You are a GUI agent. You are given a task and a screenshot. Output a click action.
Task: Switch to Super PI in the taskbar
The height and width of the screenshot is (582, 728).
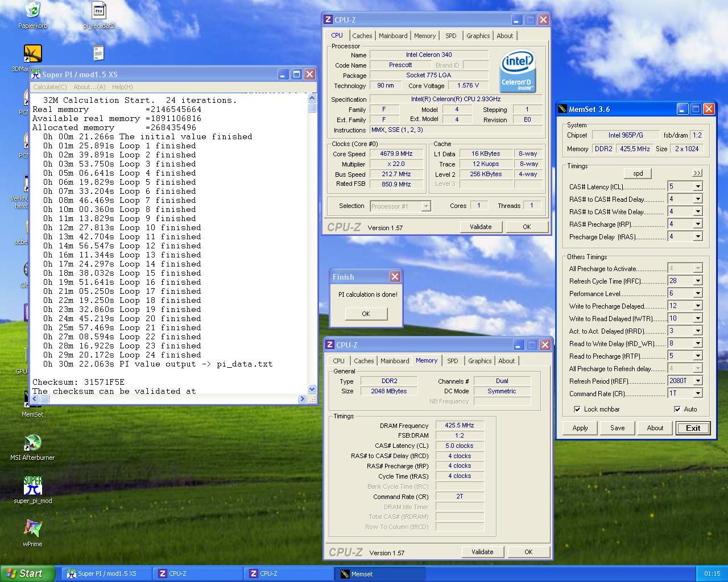pos(106,573)
